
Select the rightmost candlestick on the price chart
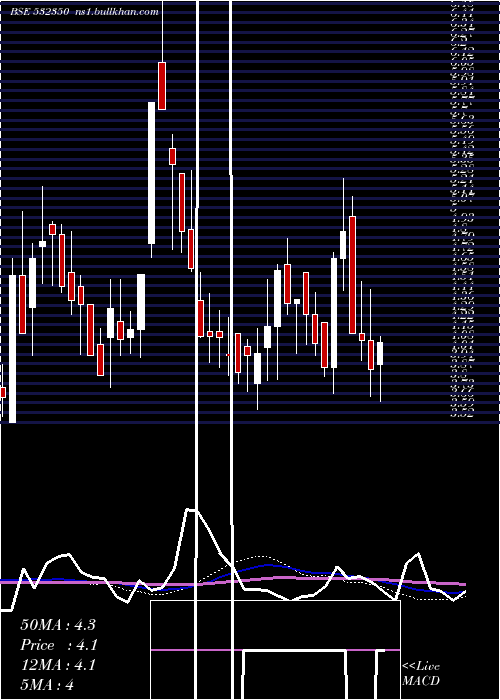[x=380, y=369]
